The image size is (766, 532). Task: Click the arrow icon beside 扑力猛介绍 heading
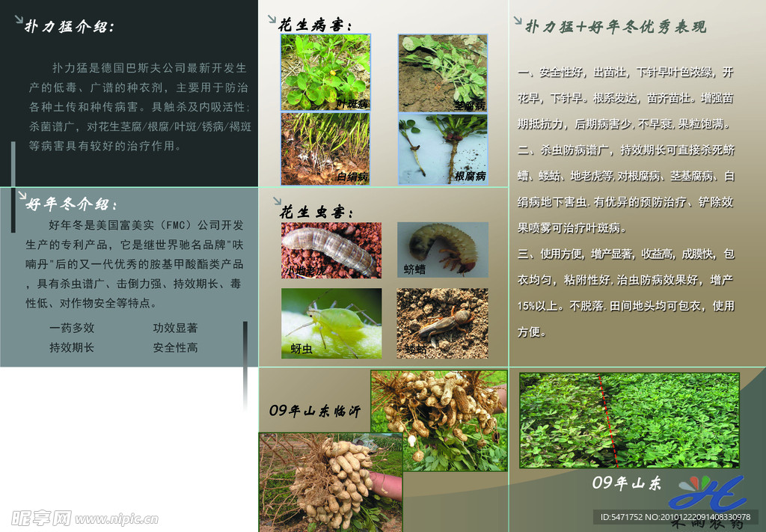click(19, 20)
